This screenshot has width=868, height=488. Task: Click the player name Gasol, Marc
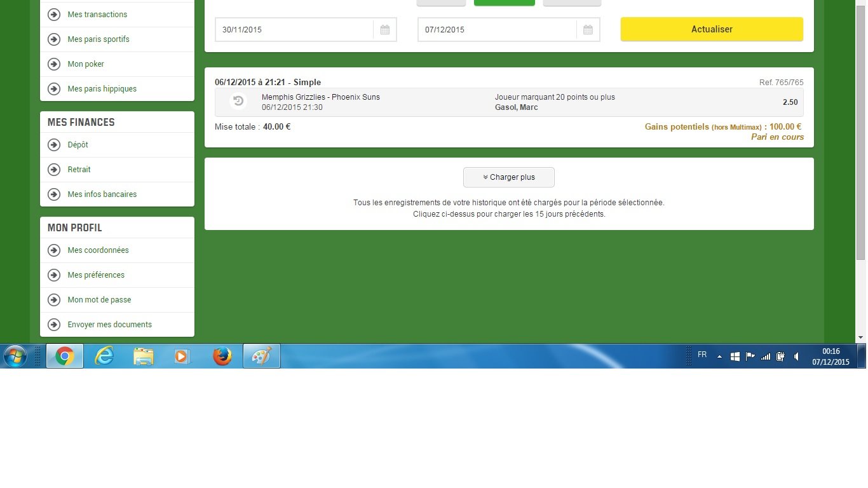(x=516, y=107)
